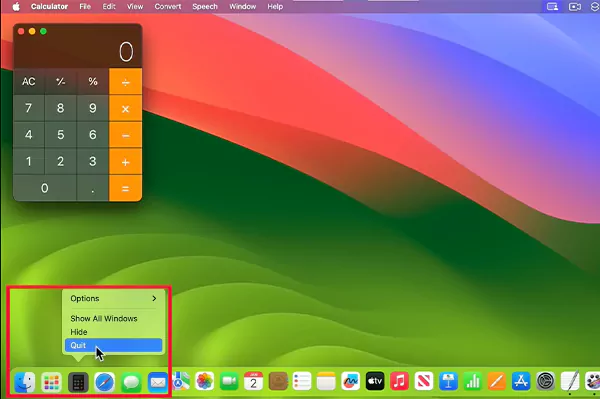Tap the 8 key on calculator

(x=60, y=108)
